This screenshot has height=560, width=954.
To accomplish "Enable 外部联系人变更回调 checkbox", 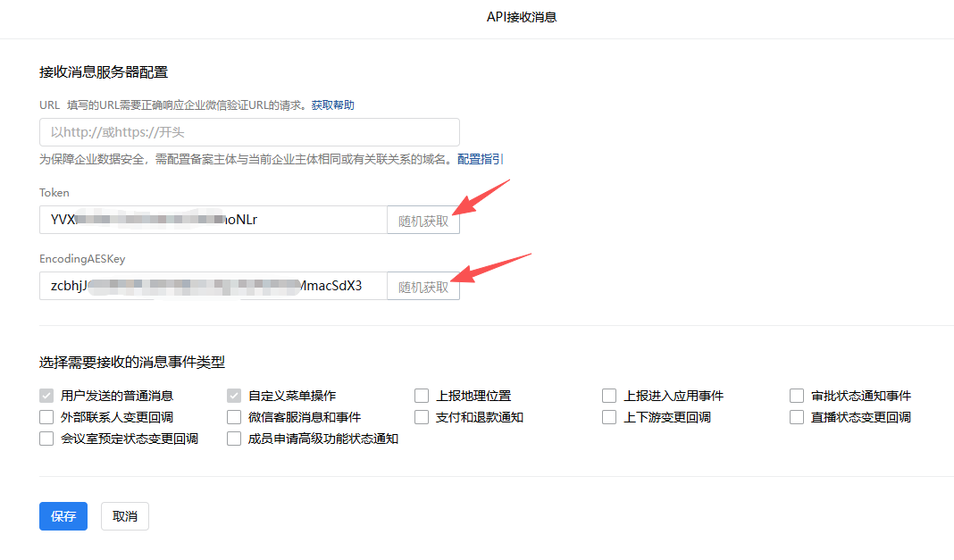I will click(x=47, y=417).
